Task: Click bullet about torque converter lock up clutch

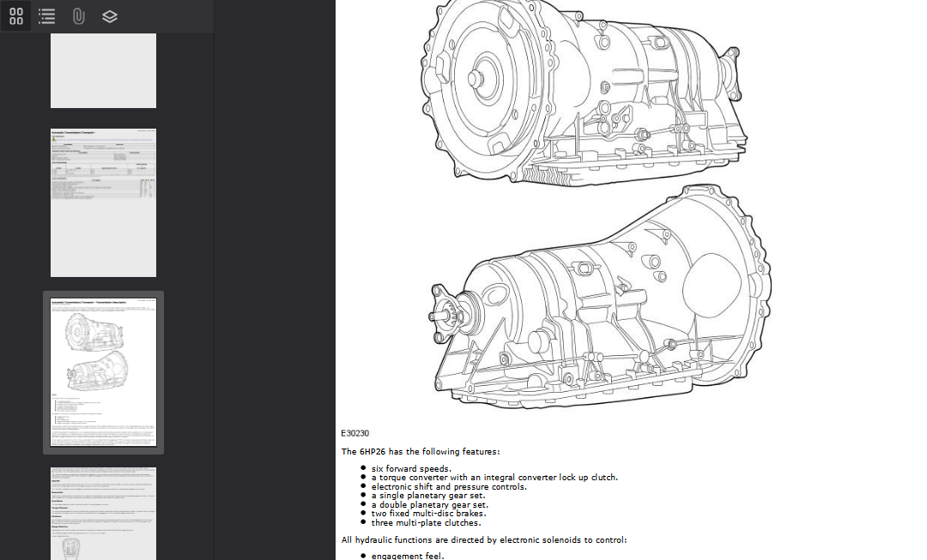Action: [494, 478]
